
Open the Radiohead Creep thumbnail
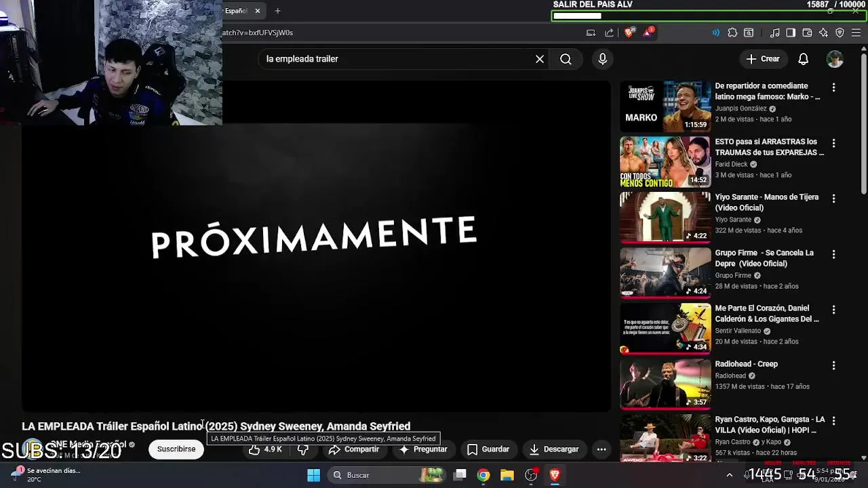tap(665, 384)
